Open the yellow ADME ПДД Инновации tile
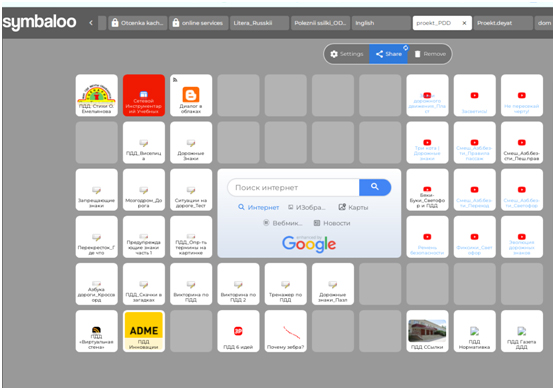This screenshot has height=390, width=555. 144,331
